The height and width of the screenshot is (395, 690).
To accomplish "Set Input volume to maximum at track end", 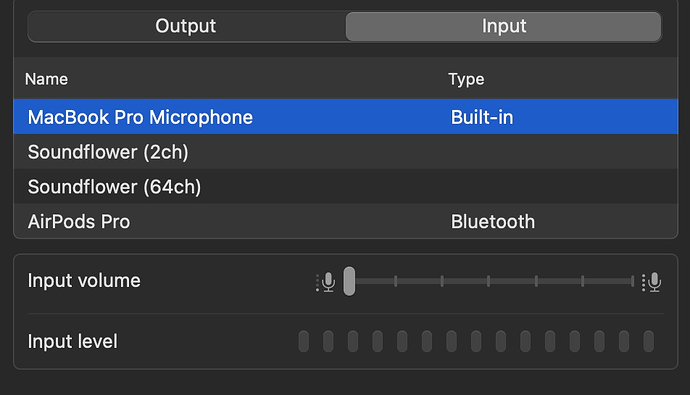I will (632, 281).
